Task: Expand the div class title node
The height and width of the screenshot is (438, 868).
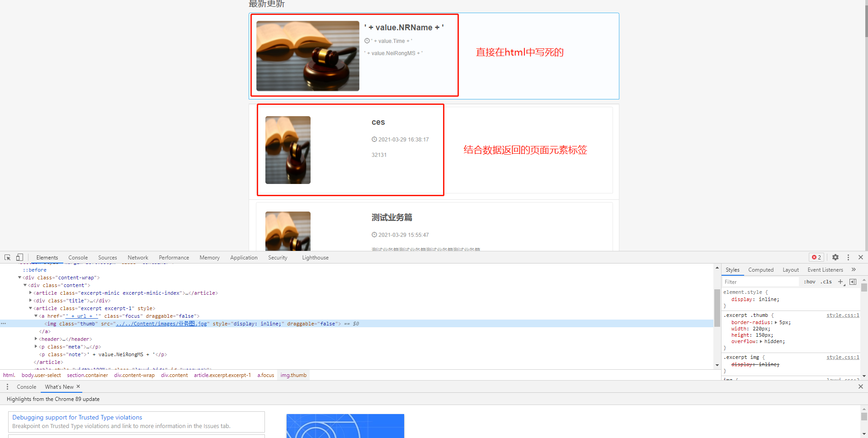Action: click(30, 301)
